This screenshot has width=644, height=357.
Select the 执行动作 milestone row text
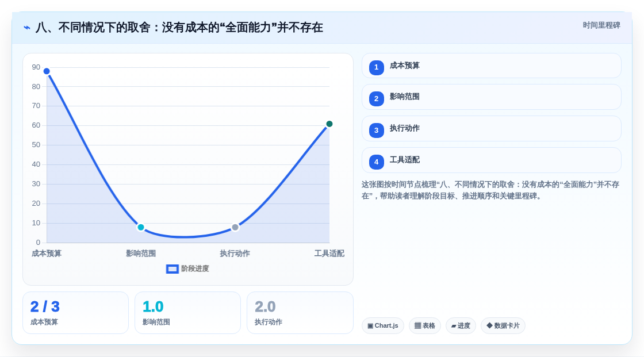405,129
